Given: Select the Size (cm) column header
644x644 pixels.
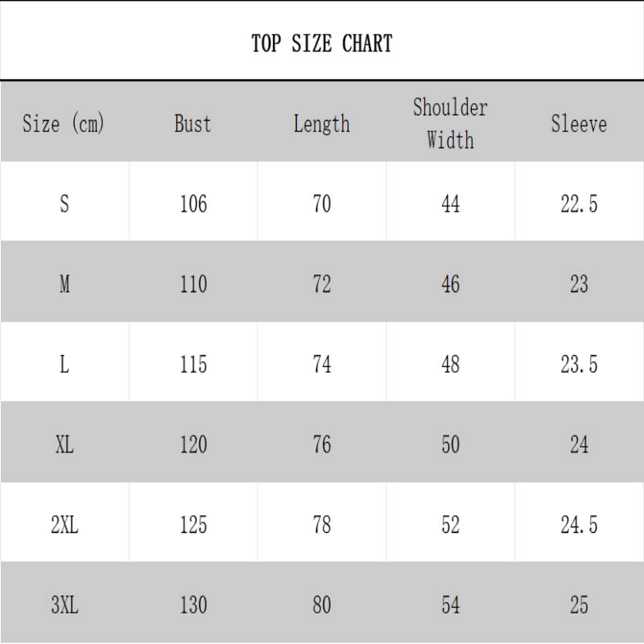Looking at the screenshot, I should [x=64, y=124].
